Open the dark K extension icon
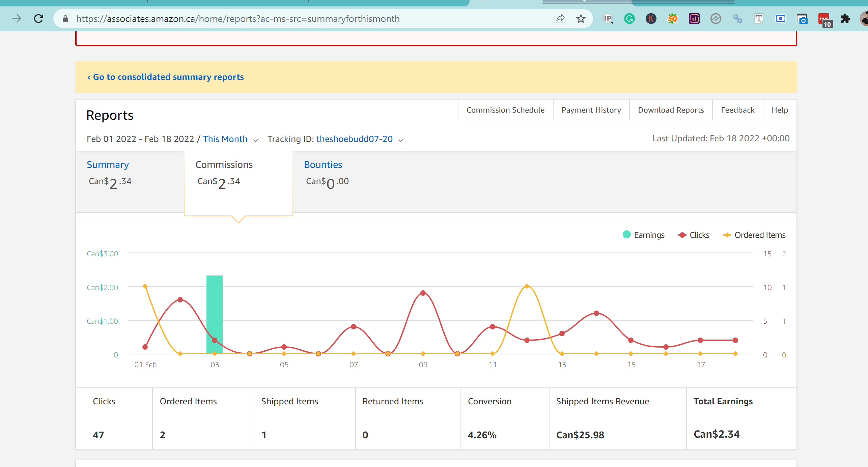 coord(651,19)
